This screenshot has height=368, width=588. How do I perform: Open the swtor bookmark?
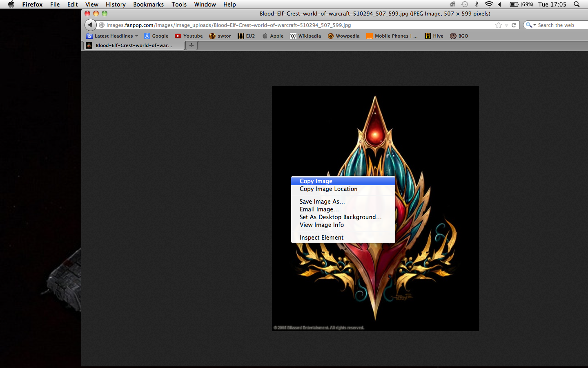pyautogui.click(x=220, y=36)
